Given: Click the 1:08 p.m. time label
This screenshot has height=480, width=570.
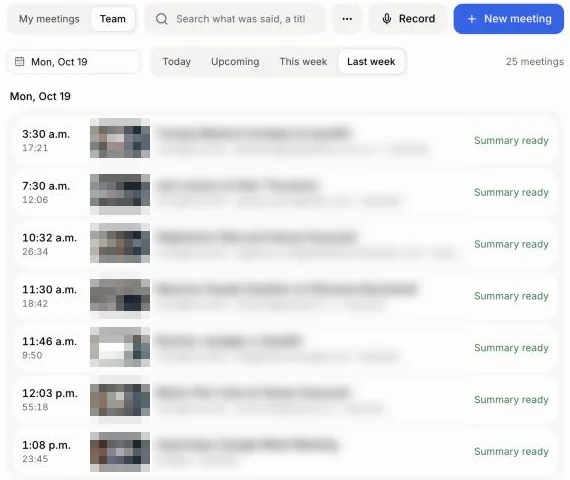Looking at the screenshot, I should (x=46, y=445).
